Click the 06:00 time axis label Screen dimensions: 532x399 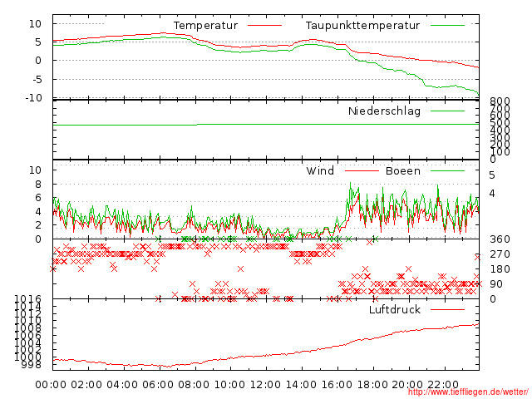click(x=158, y=385)
